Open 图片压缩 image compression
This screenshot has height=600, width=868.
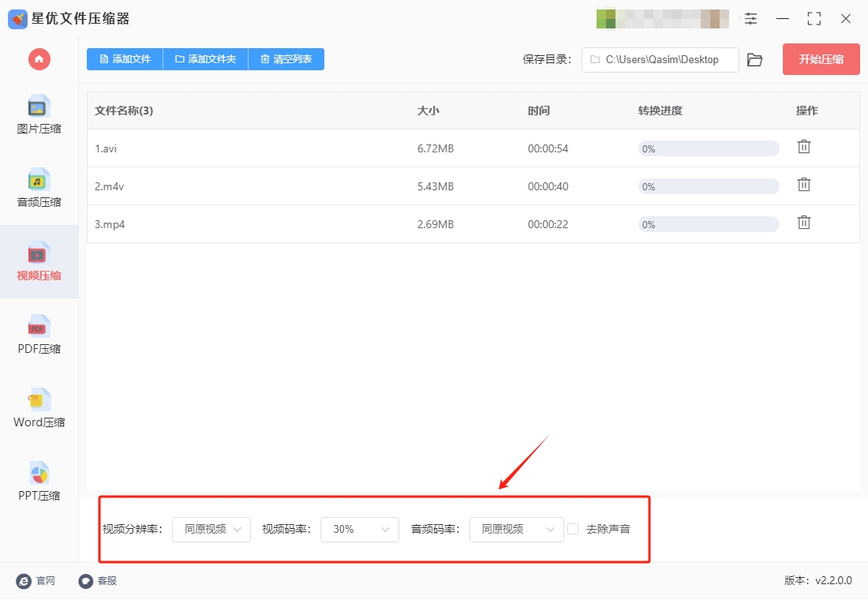39,115
